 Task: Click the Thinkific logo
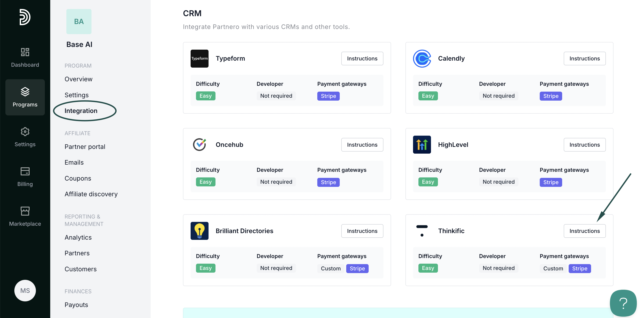[x=422, y=231]
